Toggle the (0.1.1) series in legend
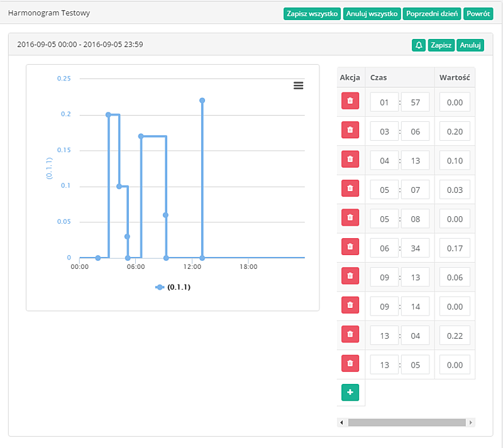 click(173, 287)
